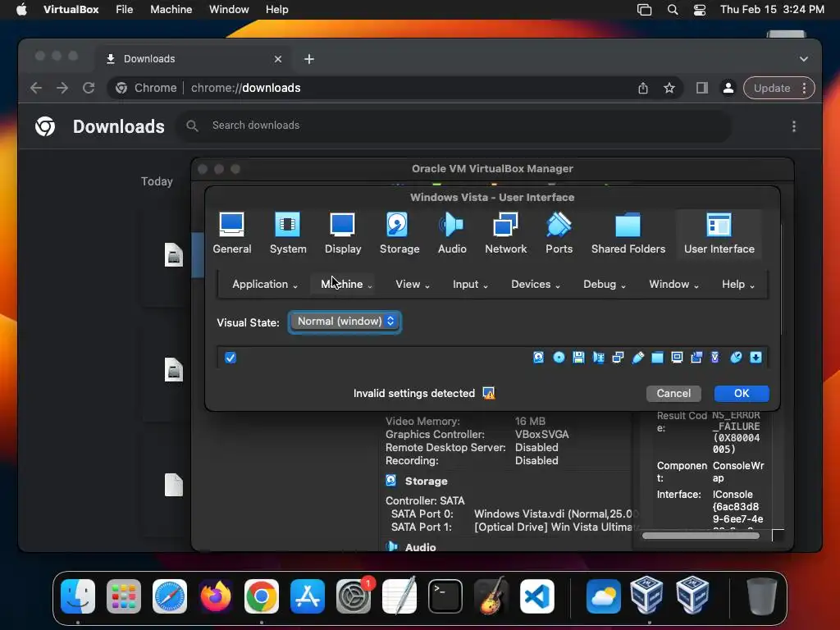840x630 pixels.
Task: Expand the Input menu-bar dropdown
Action: pyautogui.click(x=470, y=284)
